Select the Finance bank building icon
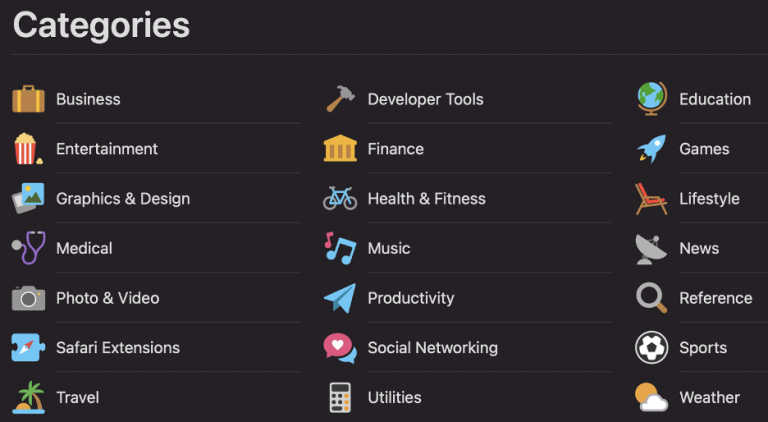This screenshot has width=768, height=422. pos(340,148)
